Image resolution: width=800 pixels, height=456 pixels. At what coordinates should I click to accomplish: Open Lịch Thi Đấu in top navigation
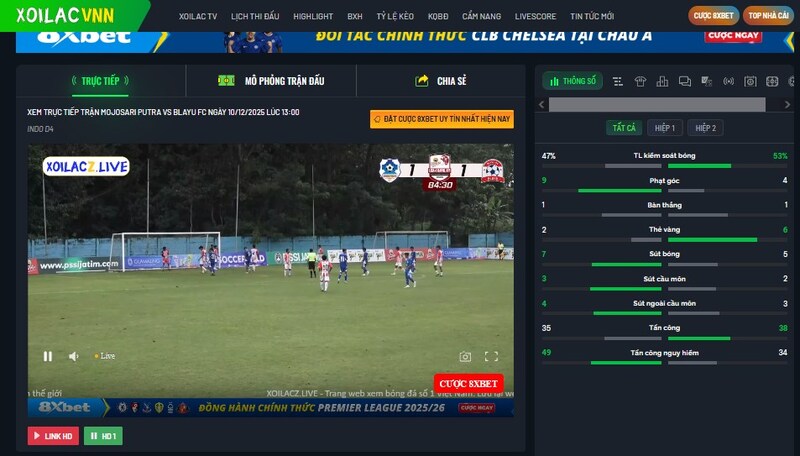(x=254, y=17)
